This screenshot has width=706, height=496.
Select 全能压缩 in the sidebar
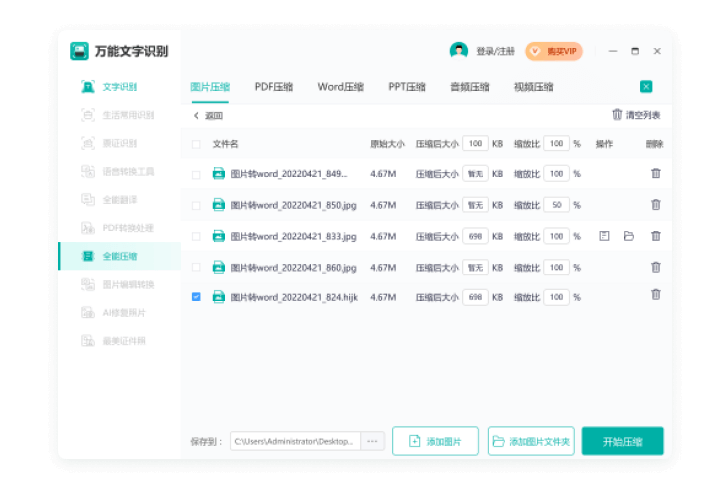point(120,256)
